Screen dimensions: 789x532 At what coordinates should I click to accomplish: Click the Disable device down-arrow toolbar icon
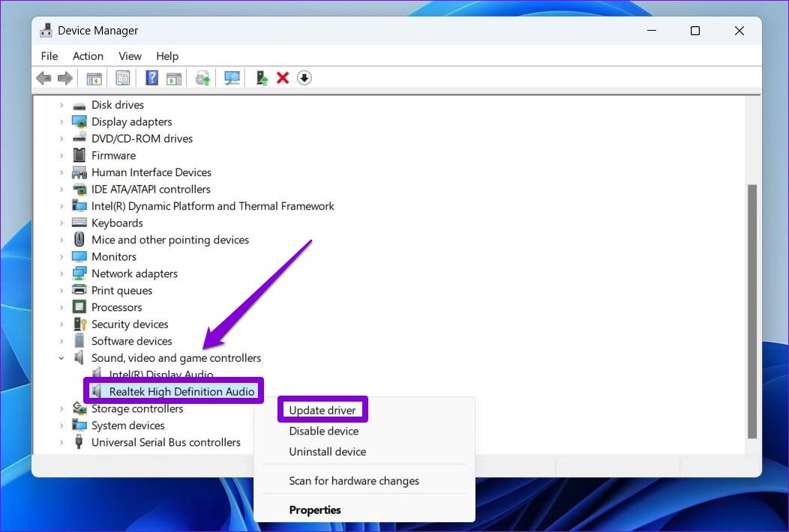tap(304, 77)
